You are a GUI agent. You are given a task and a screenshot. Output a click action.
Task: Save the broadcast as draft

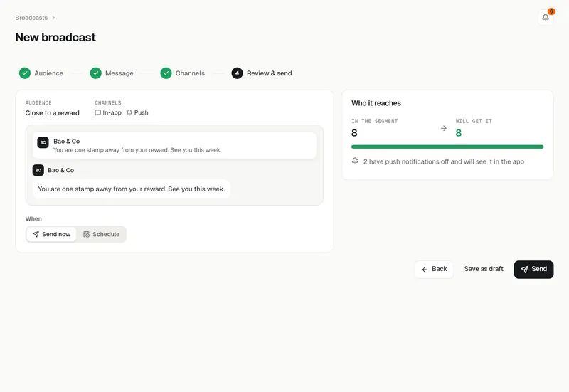point(484,269)
